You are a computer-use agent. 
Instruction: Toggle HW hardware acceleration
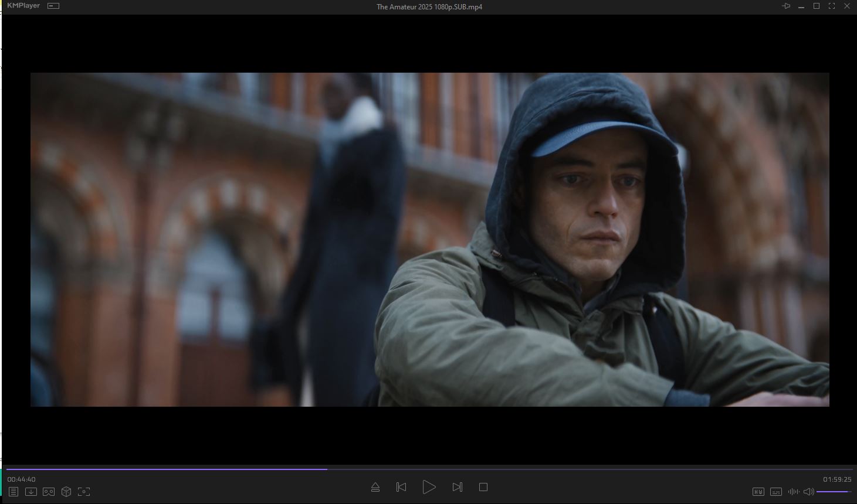(758, 492)
